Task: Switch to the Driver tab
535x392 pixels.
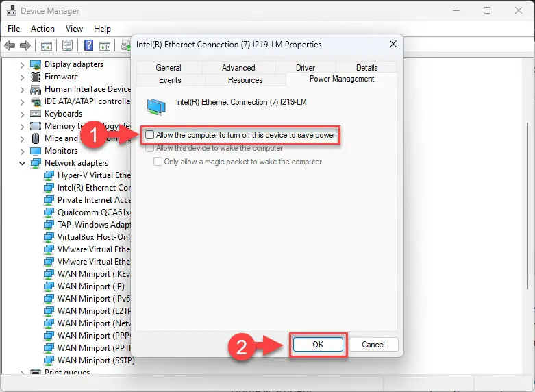Action: (306, 68)
